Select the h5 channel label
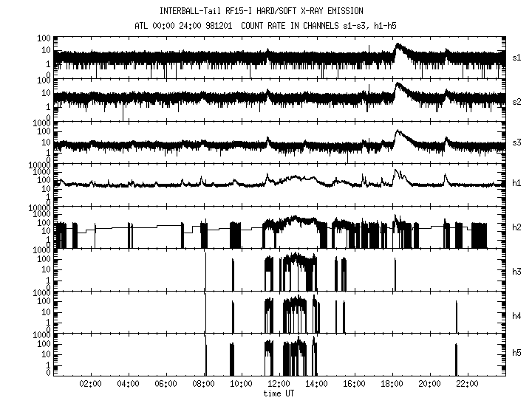The height and width of the screenshot is (406, 532). (518, 357)
